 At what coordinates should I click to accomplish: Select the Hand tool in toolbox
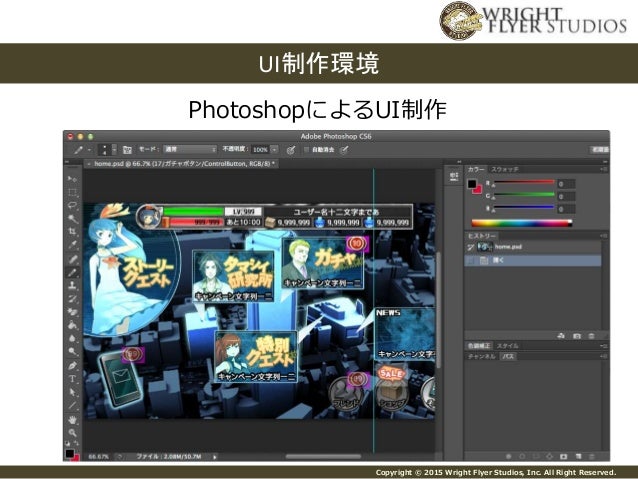pyautogui.click(x=73, y=419)
